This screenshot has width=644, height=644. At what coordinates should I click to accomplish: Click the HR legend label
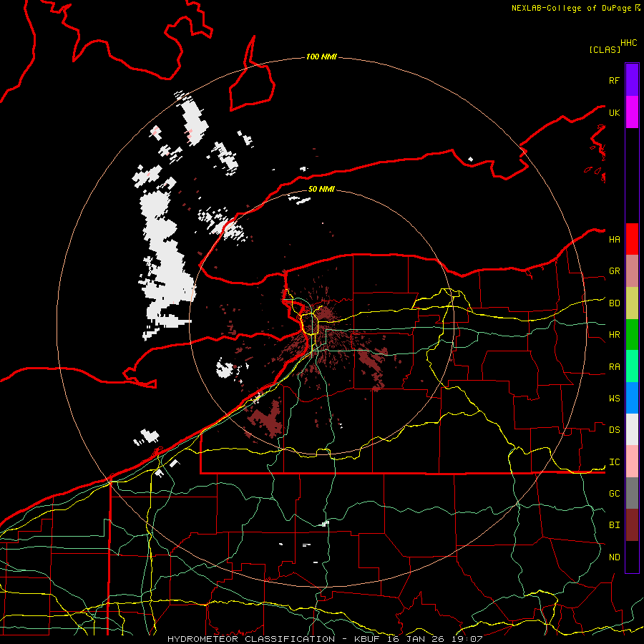(x=615, y=335)
